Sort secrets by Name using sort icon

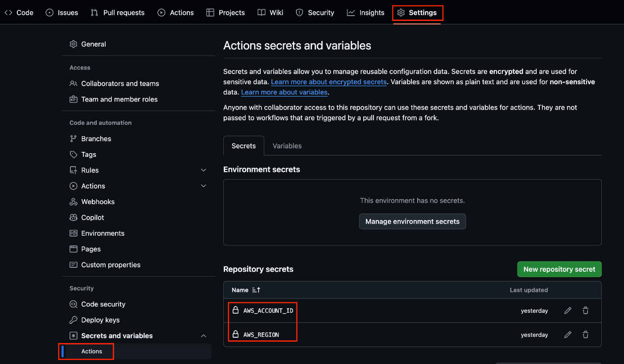pos(256,290)
